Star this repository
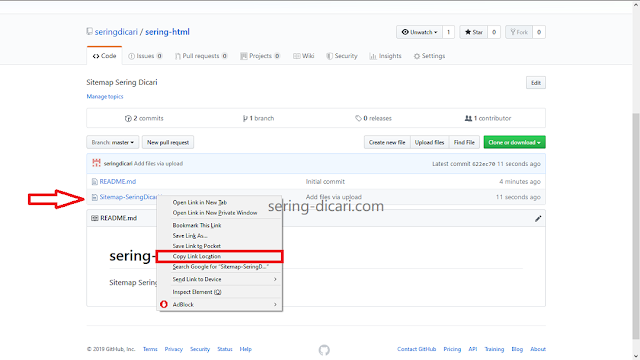 (473, 32)
